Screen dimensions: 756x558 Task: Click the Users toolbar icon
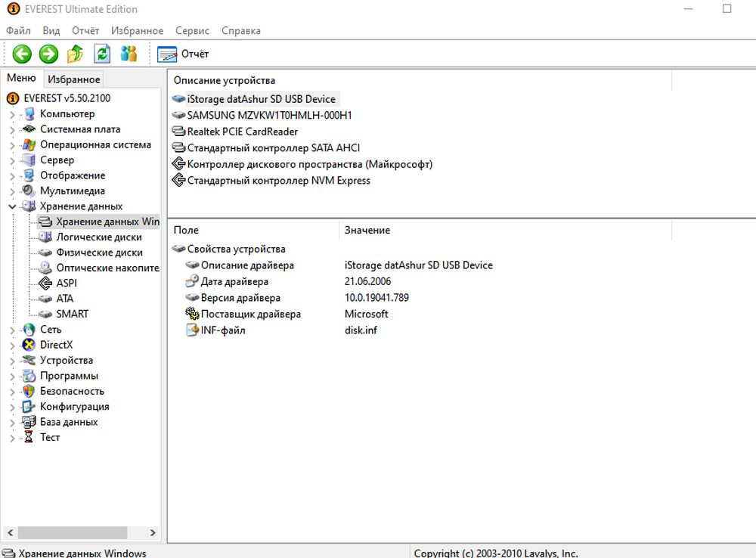tap(129, 54)
